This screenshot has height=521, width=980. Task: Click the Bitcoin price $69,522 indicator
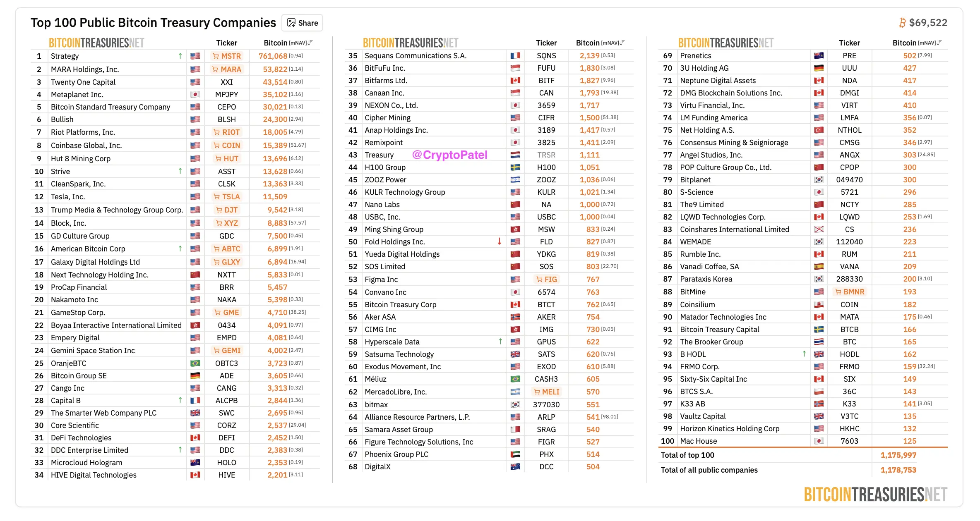[x=923, y=23]
